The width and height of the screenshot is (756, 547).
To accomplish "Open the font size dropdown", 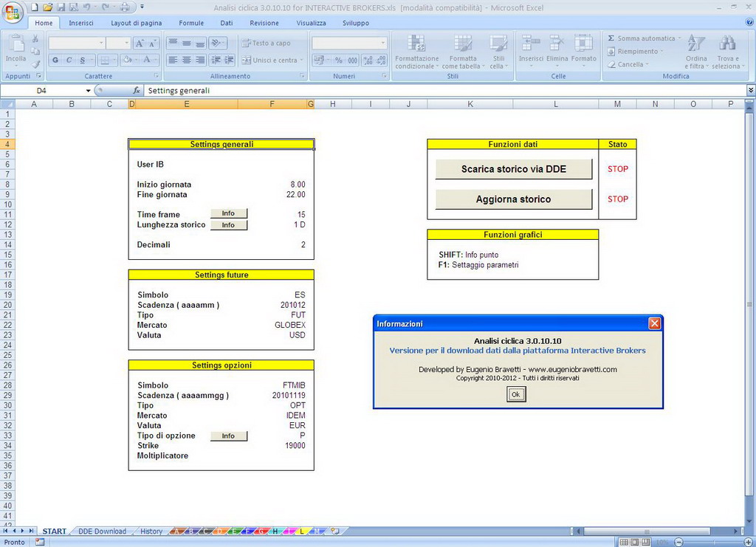I will pyautogui.click(x=127, y=43).
